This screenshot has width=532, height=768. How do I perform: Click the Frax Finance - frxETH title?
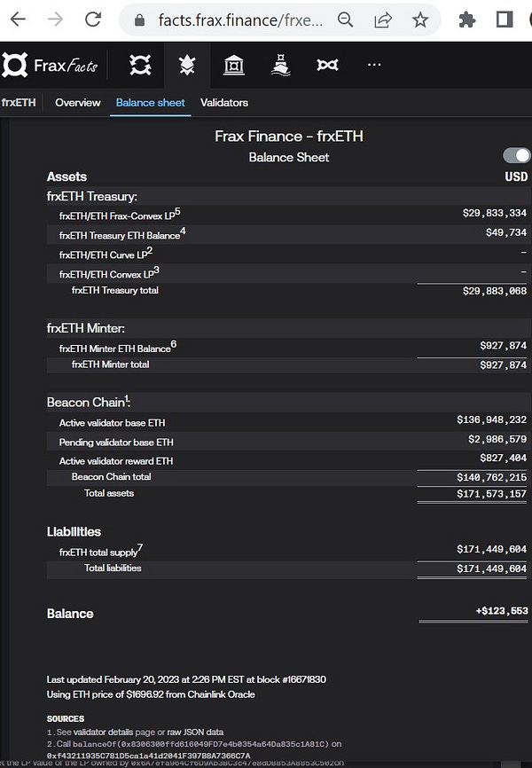[x=289, y=137]
